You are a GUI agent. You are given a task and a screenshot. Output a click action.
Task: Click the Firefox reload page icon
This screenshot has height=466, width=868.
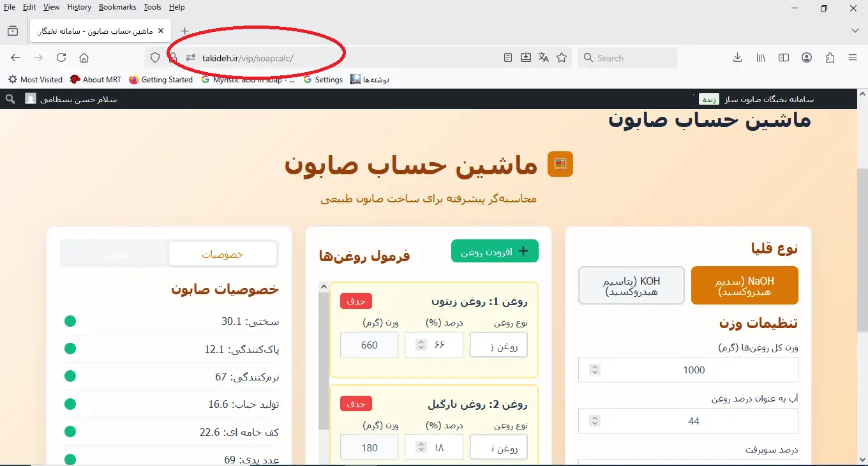point(61,58)
